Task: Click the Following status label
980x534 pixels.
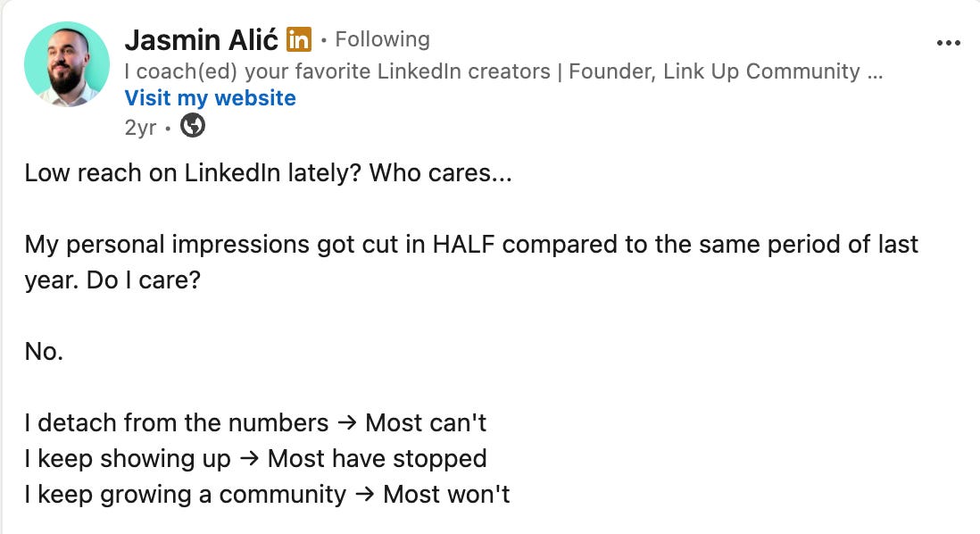Action: coord(383,39)
